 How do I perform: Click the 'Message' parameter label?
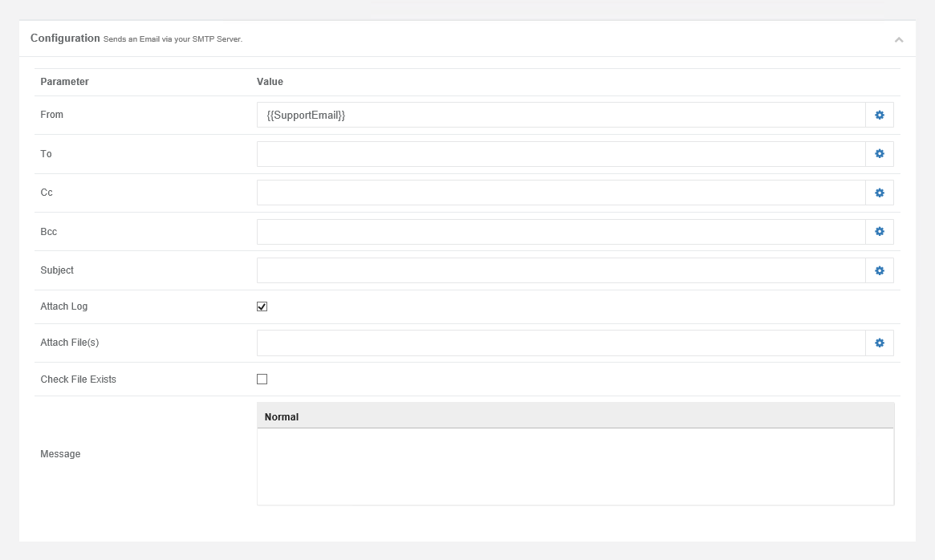coord(60,454)
